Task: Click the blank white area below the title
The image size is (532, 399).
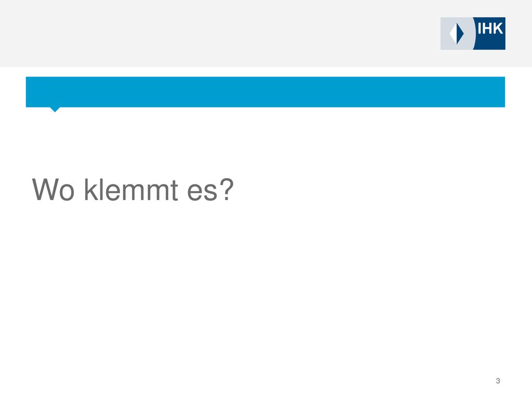Action: [x=266, y=288]
